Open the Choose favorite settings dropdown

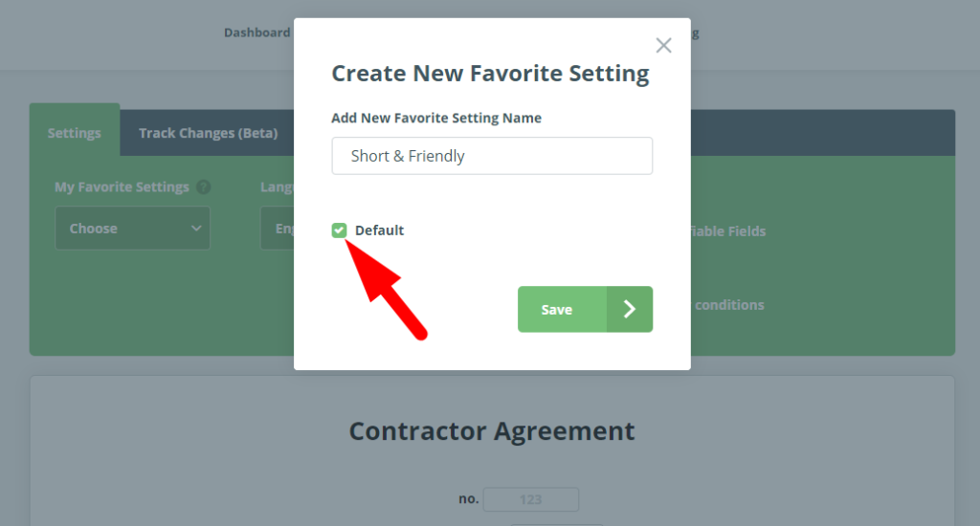point(132,229)
